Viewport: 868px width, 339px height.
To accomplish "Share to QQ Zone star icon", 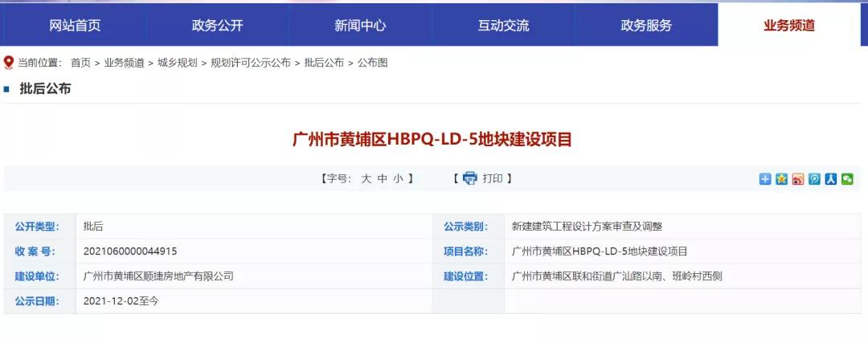I will click(782, 178).
